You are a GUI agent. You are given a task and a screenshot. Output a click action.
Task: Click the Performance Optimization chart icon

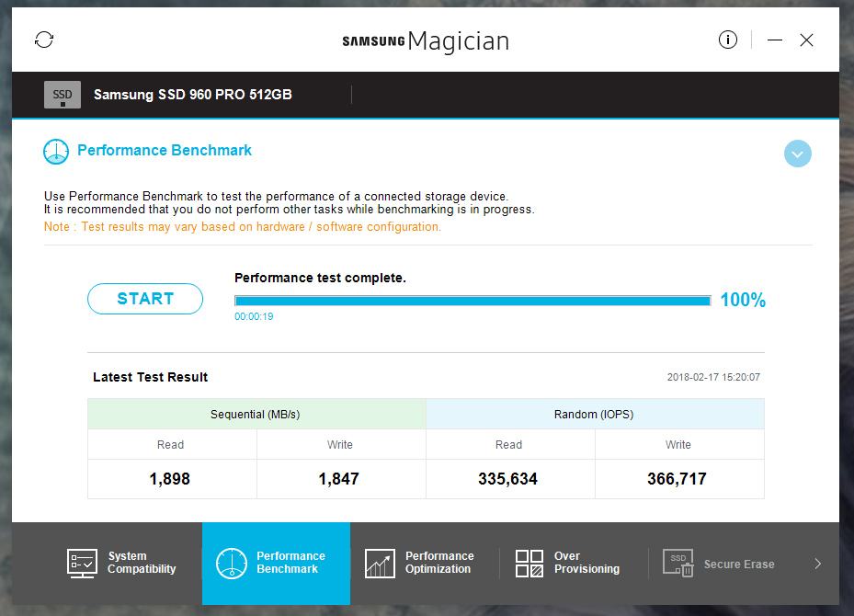(x=380, y=564)
